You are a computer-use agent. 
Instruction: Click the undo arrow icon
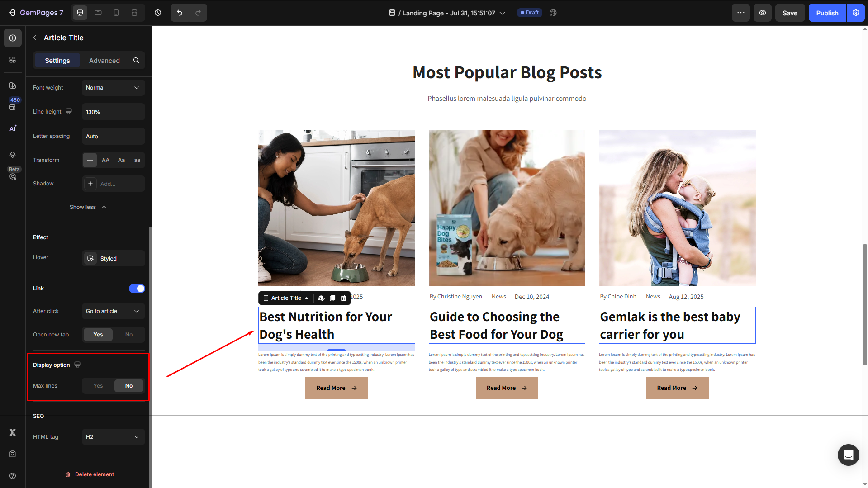tap(180, 13)
